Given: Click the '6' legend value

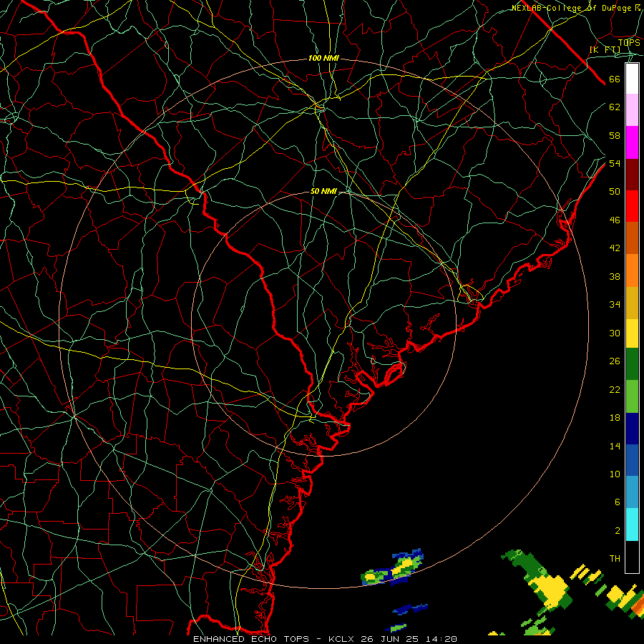Looking at the screenshot, I should pos(617,502).
